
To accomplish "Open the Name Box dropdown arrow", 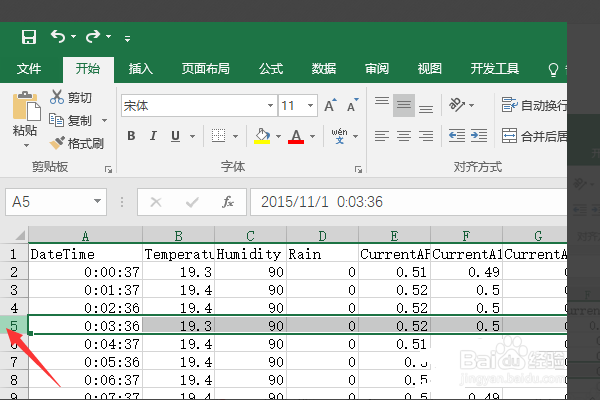I will [98, 201].
